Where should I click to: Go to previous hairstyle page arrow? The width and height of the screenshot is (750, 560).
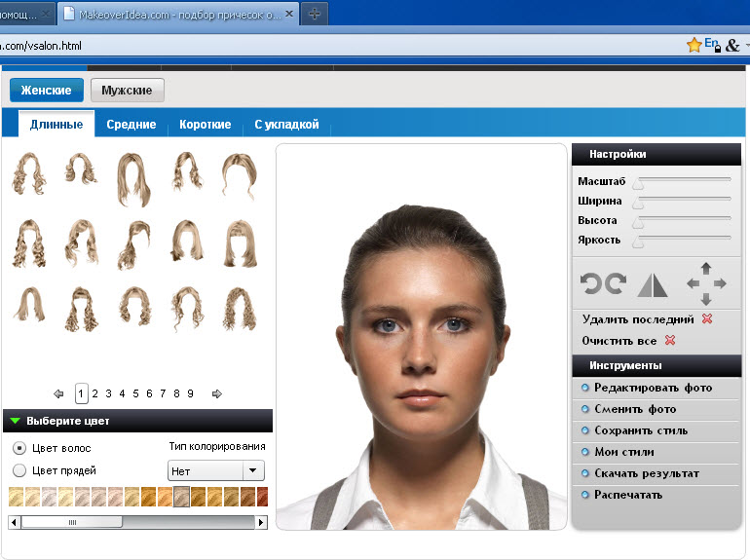pos(58,393)
